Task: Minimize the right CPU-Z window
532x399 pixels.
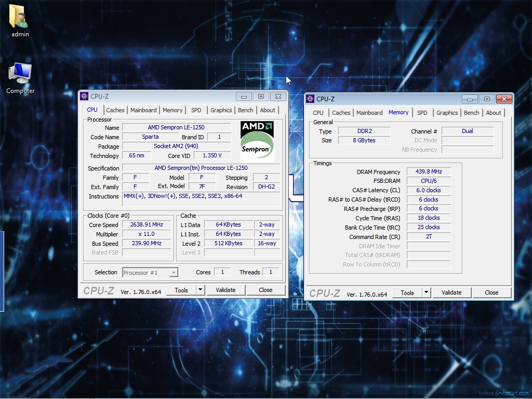Action: 470,99
